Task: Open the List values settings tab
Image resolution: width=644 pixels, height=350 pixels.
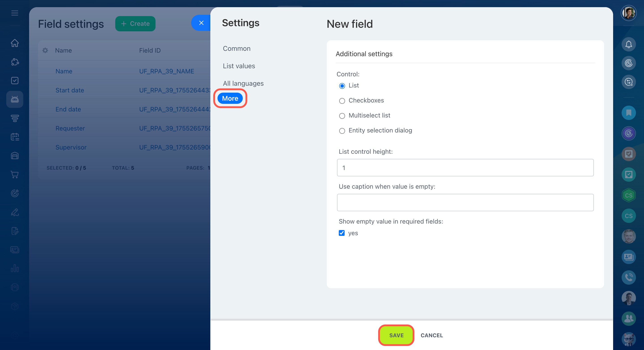Action: click(x=239, y=66)
